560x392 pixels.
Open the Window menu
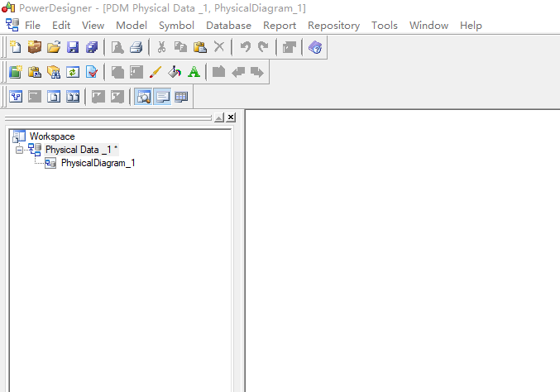click(428, 26)
